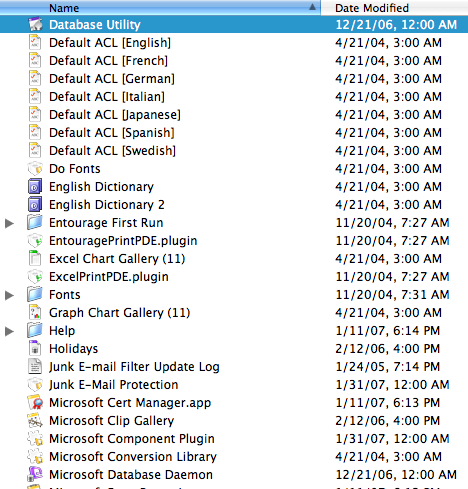The width and height of the screenshot is (468, 489).
Task: Select the file named Default ACL [Swedish]
Action: [x=112, y=151]
